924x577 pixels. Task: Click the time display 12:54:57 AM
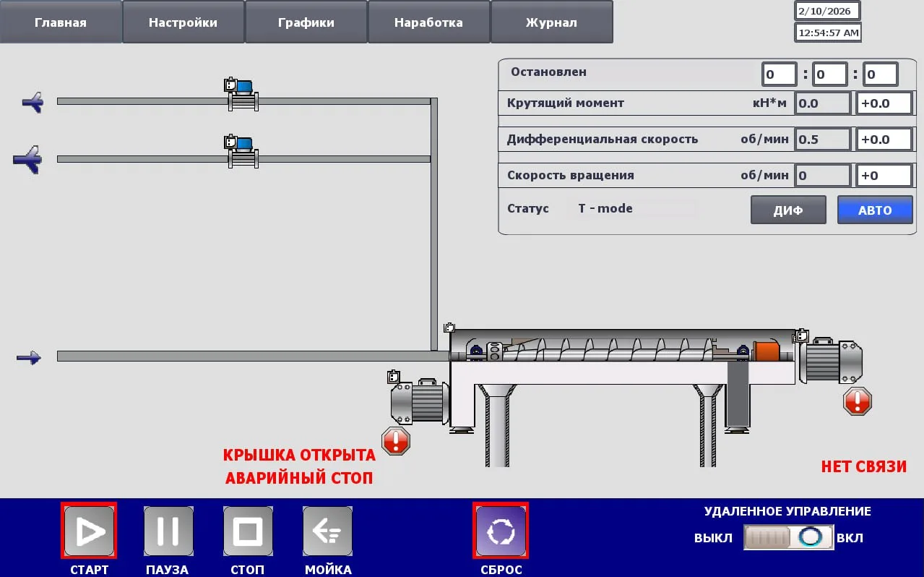click(x=828, y=33)
